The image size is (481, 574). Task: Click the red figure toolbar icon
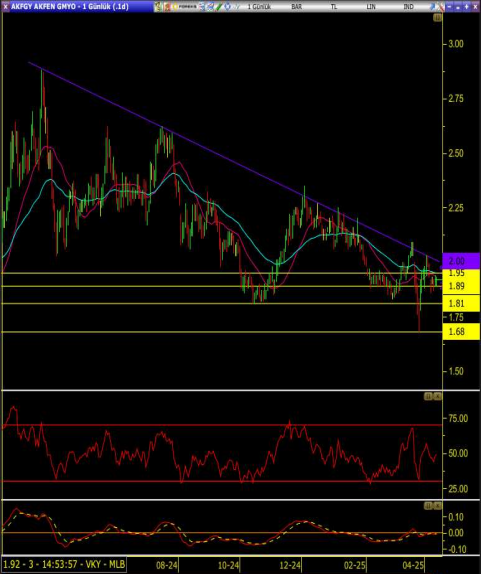(x=167, y=7)
